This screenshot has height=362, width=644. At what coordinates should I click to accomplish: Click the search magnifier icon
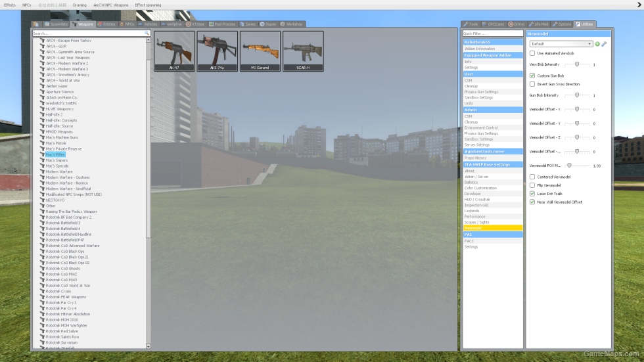click(147, 34)
